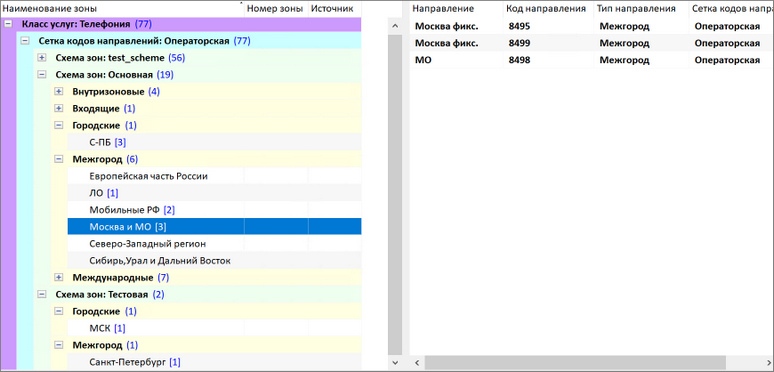Sort by Код направления column header

548,8
